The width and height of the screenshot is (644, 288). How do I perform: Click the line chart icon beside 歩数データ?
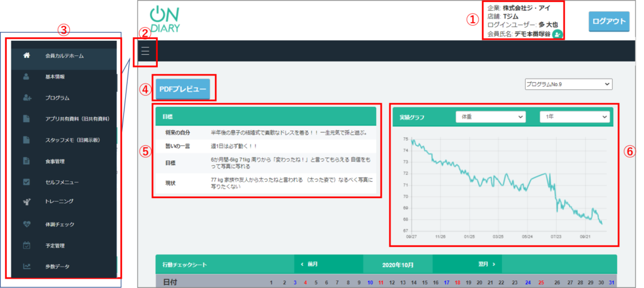(x=26, y=267)
